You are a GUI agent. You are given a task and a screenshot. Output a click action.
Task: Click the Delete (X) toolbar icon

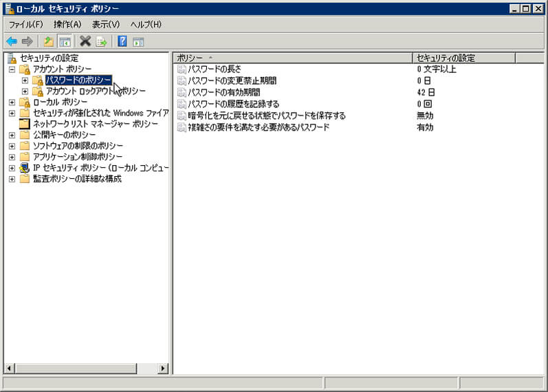(85, 41)
